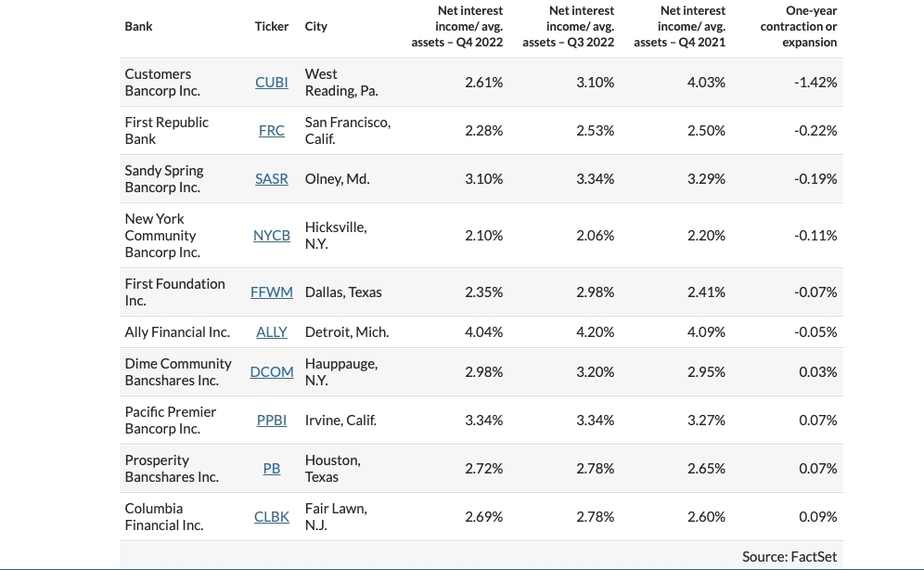
Task: Click One-year contraction or expansion header
Action: (x=798, y=26)
